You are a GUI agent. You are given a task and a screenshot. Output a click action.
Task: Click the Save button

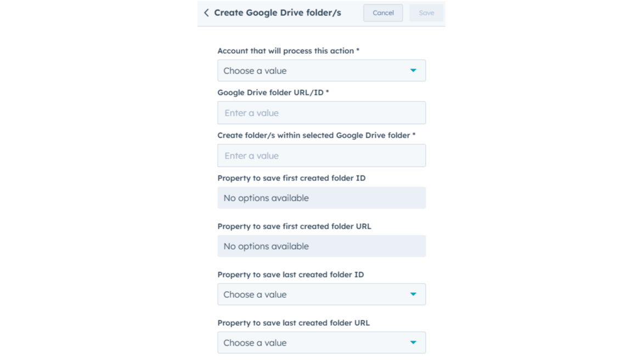click(x=426, y=13)
